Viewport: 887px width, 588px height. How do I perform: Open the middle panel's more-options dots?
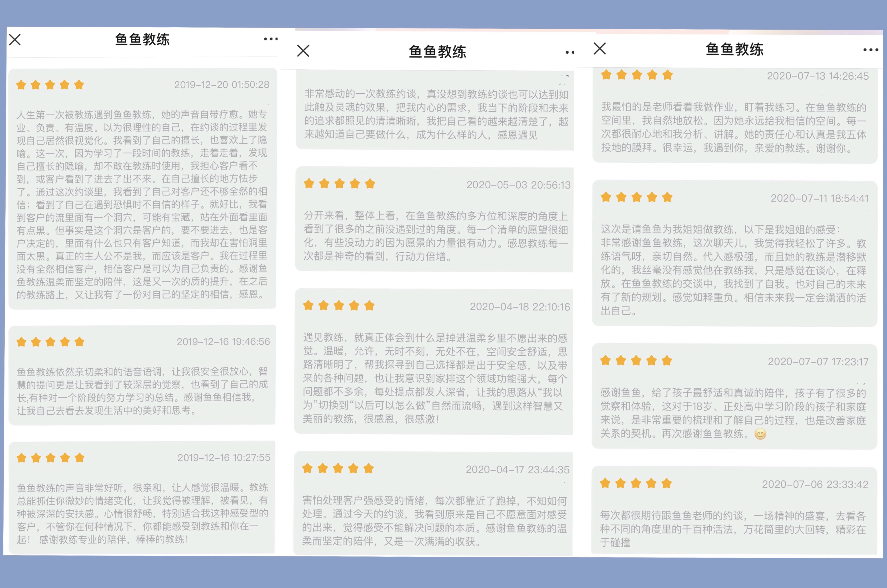click(570, 52)
